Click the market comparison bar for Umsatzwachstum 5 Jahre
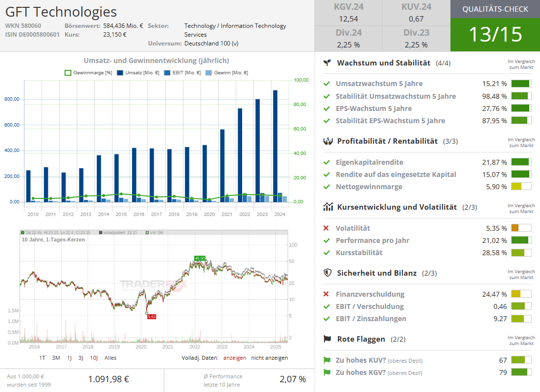The image size is (540, 392). pyautogui.click(x=521, y=84)
